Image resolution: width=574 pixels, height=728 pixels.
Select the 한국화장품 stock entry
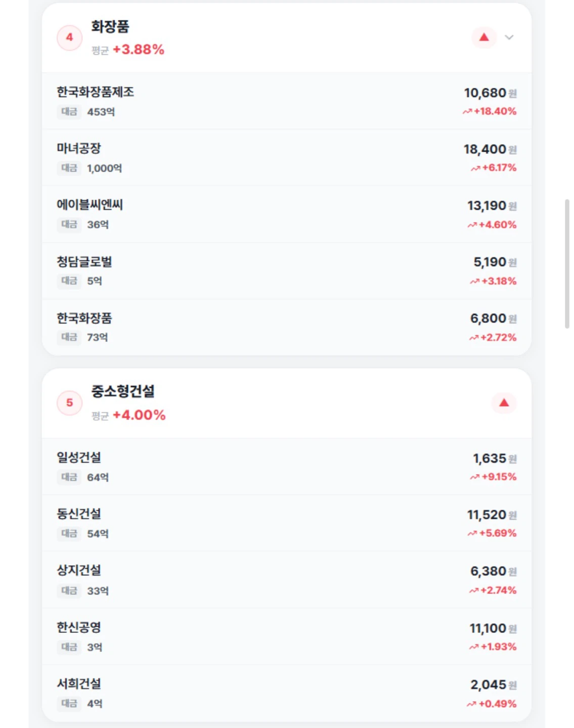click(x=287, y=327)
